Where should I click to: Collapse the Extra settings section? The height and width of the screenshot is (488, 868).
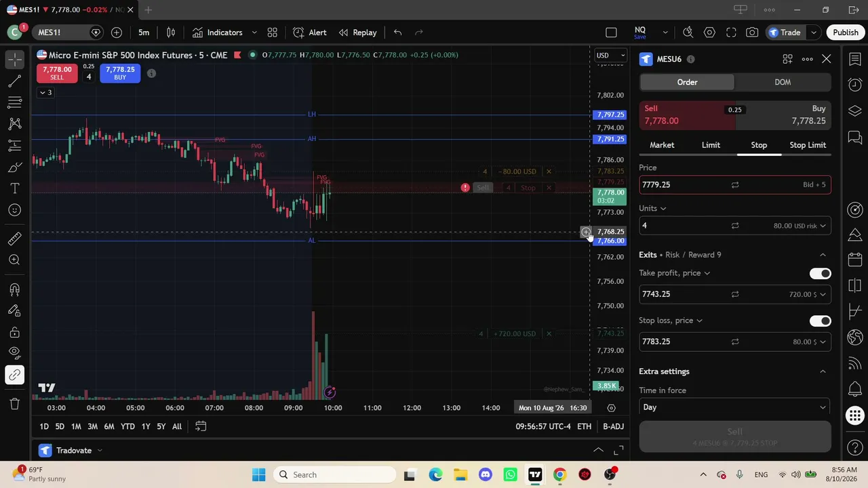(823, 371)
